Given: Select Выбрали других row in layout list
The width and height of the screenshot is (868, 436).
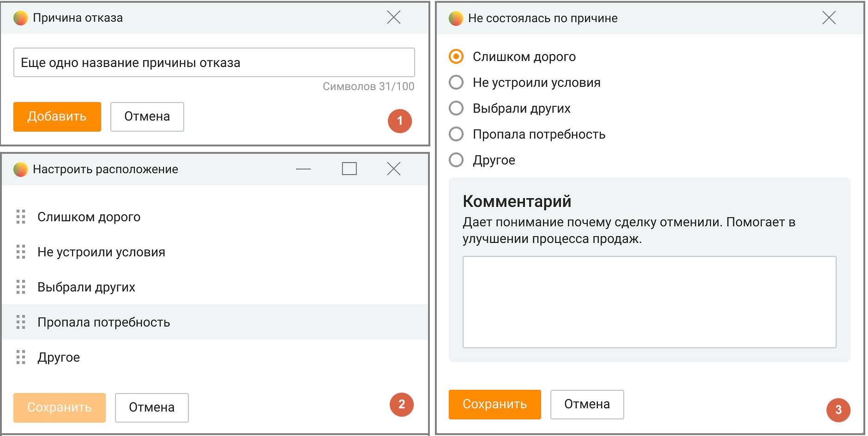Looking at the screenshot, I should tap(215, 287).
